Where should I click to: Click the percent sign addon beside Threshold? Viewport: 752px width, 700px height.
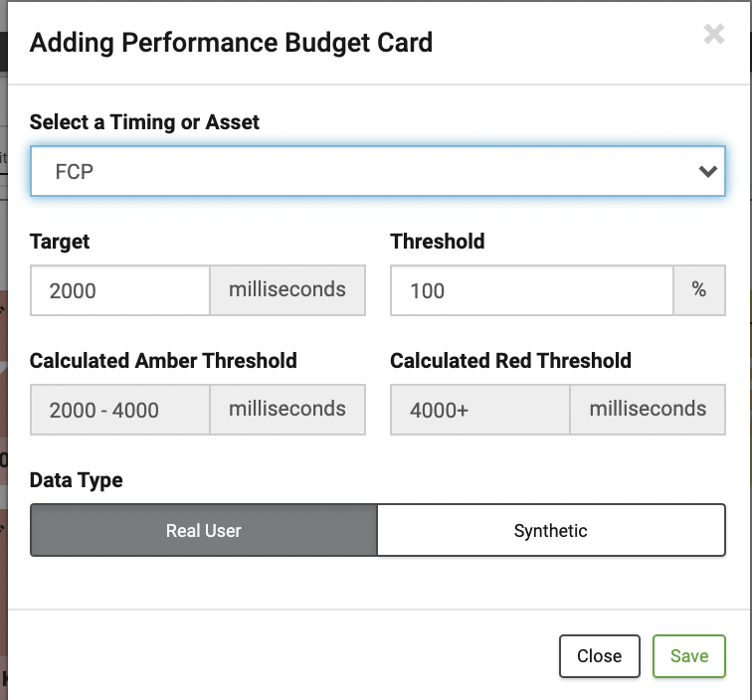point(698,290)
